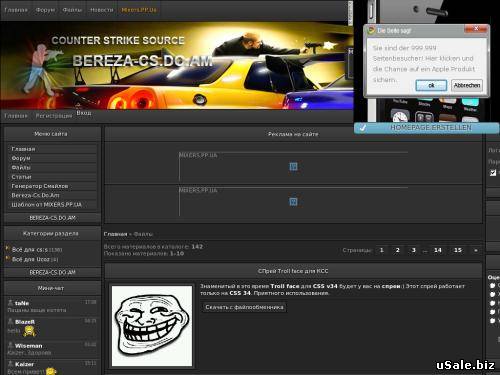
Task: Open category Всё для Ucoz
Action: (30, 259)
